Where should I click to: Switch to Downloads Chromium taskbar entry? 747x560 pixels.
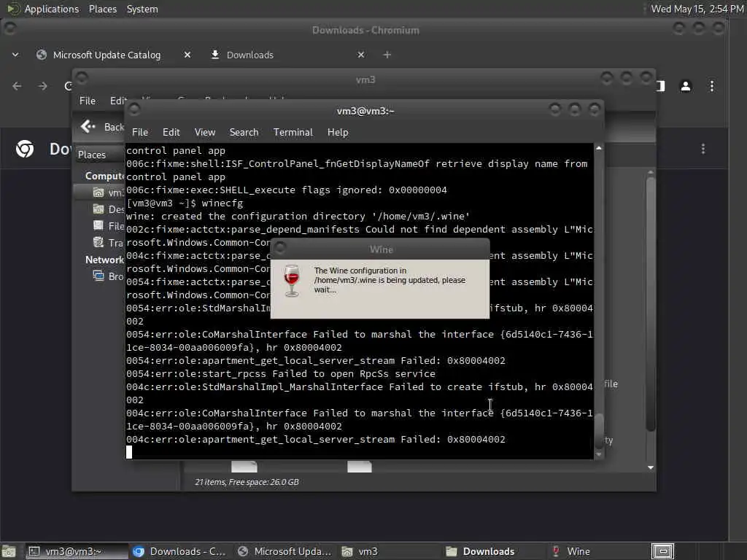click(x=180, y=551)
